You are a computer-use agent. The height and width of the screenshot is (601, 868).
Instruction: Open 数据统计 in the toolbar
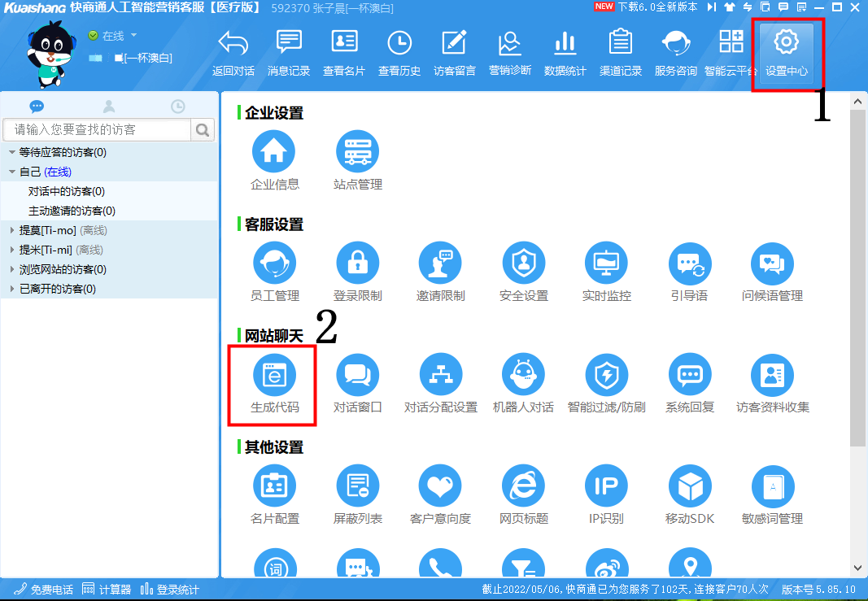tap(565, 54)
